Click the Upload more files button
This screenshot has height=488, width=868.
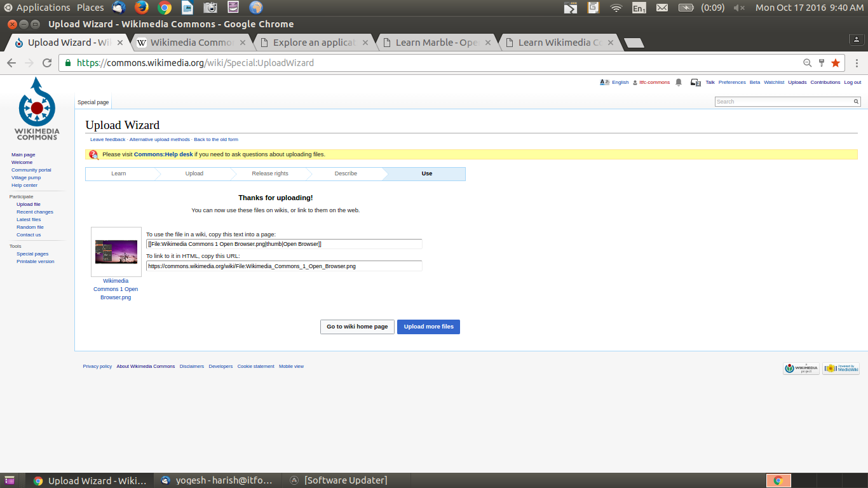429,327
